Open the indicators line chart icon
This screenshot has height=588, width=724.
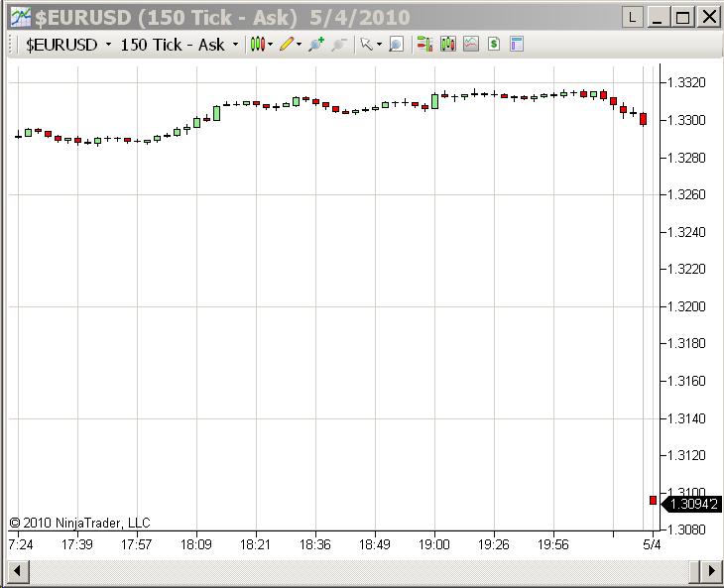click(x=471, y=45)
